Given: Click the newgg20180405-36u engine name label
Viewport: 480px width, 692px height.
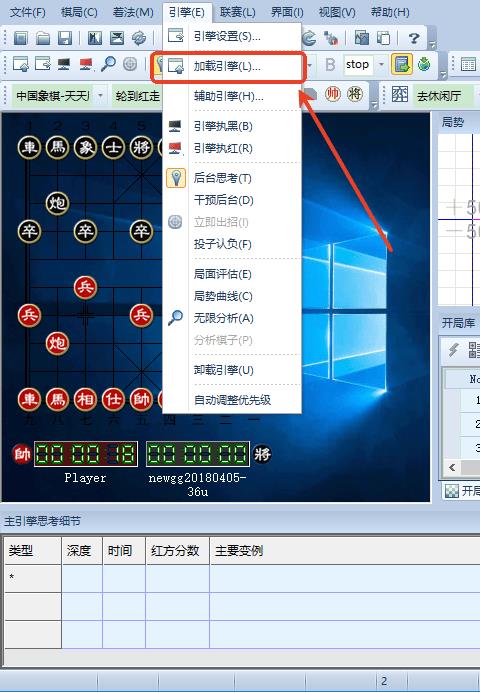Looking at the screenshot, I should [x=197, y=485].
